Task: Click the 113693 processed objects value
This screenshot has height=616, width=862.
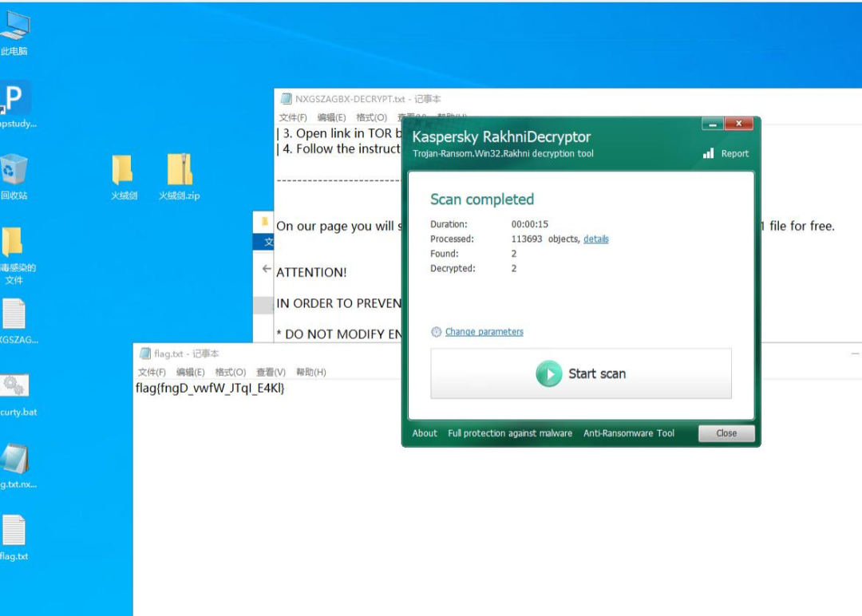Action: [x=526, y=239]
